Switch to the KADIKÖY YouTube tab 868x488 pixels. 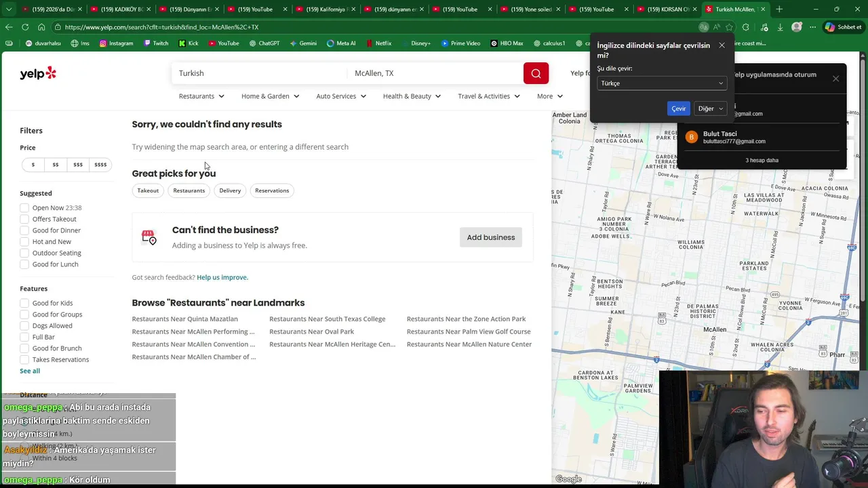pos(122,9)
